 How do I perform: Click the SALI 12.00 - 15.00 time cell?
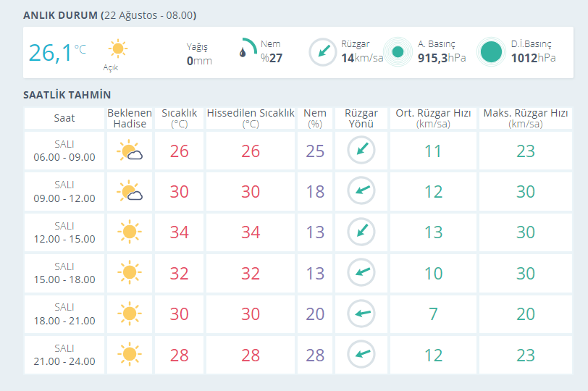(x=64, y=232)
